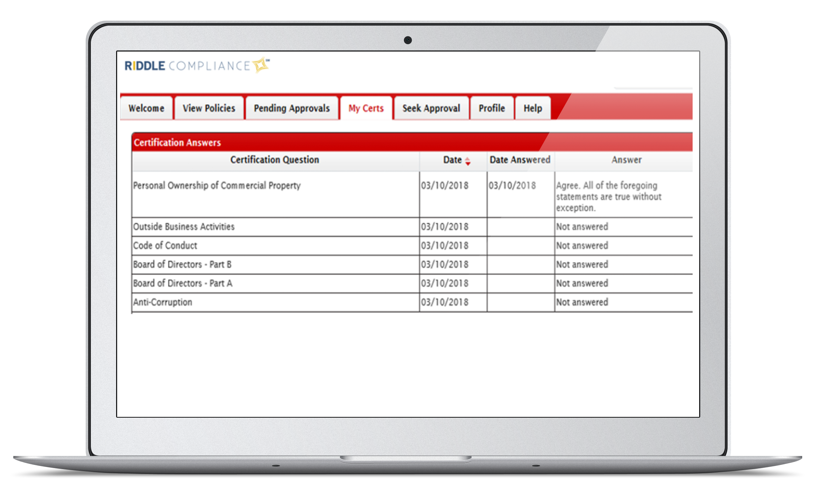Click Not answered in Part B row

582,265
